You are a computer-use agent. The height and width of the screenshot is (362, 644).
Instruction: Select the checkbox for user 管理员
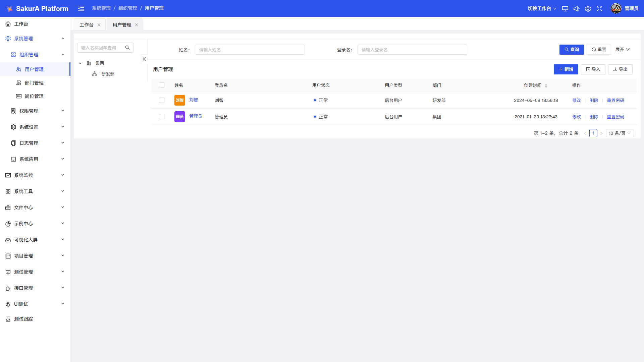(x=162, y=117)
